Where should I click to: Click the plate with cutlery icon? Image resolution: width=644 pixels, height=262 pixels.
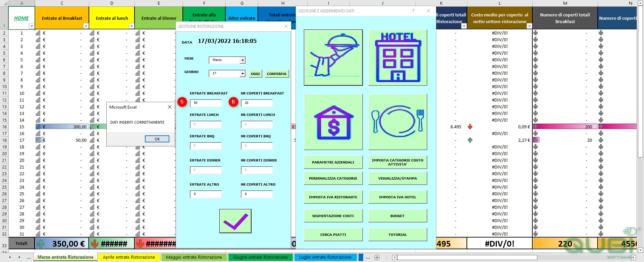pos(397,122)
